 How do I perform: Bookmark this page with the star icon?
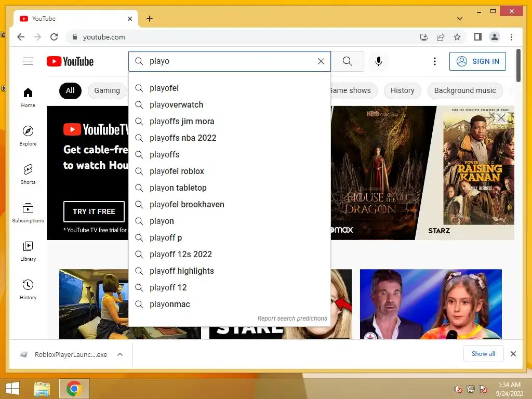pyautogui.click(x=457, y=37)
